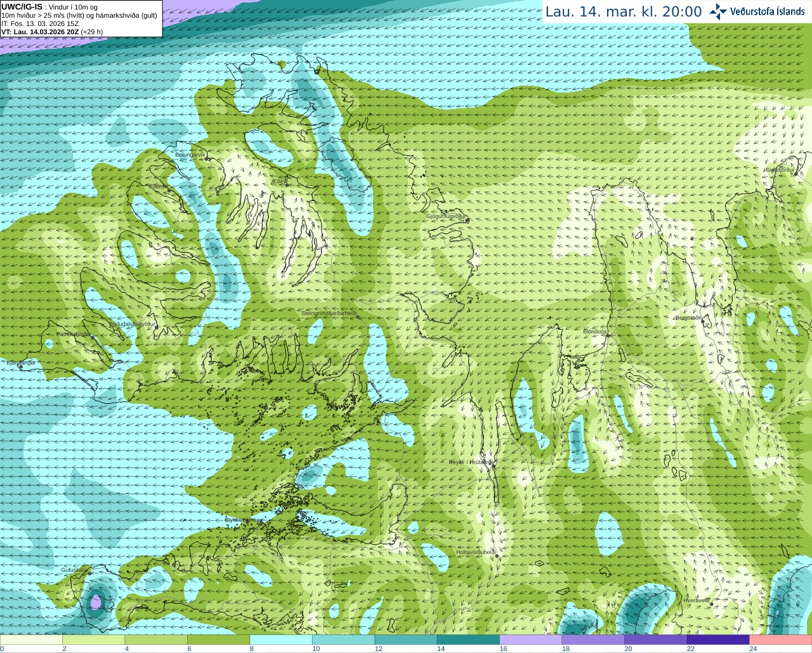Click the legend scale value '16'
The image size is (812, 653).
(x=503, y=649)
